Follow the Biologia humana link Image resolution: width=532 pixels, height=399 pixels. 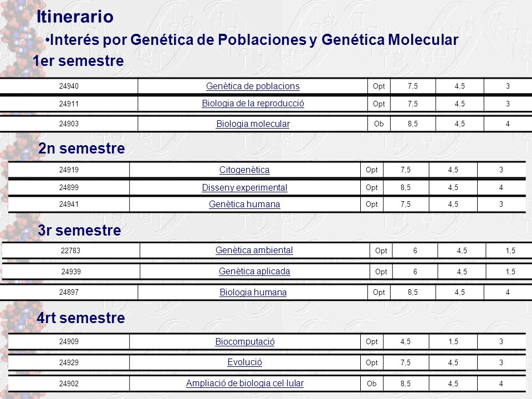[253, 292]
